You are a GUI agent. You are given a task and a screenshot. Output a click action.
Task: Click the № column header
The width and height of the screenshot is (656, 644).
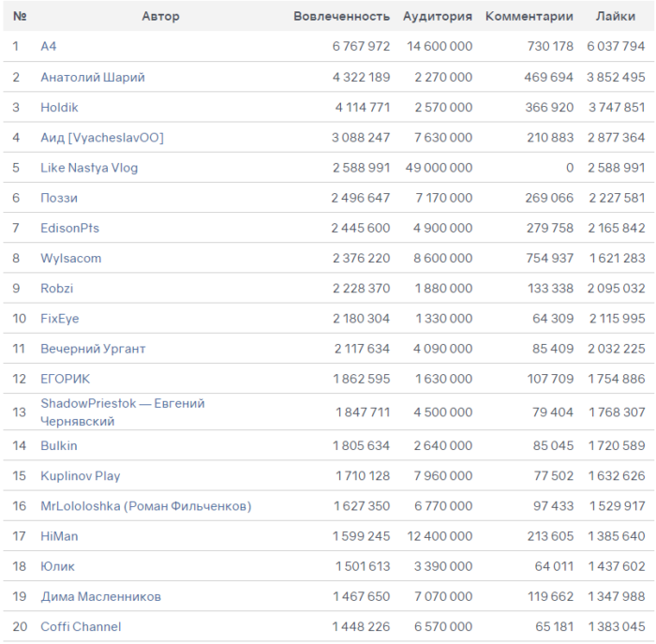[x=20, y=16]
